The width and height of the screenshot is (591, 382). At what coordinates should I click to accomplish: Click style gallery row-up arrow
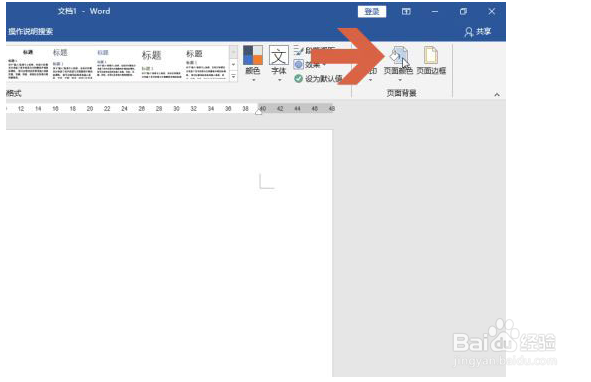tap(233, 52)
